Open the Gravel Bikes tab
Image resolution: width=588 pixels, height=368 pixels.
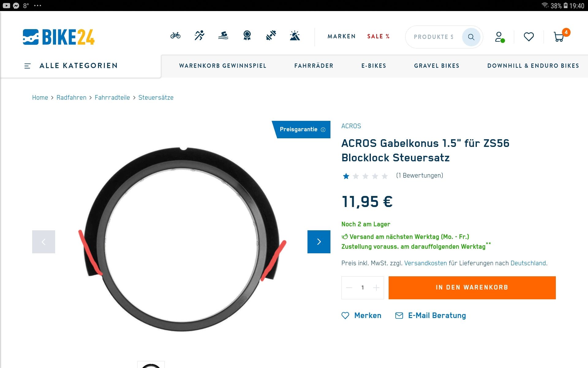coord(437,66)
